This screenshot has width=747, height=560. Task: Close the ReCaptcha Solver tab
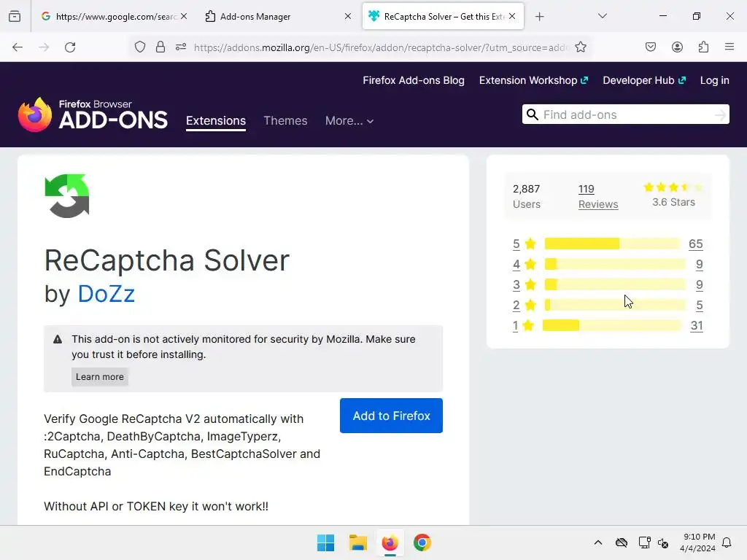pos(512,16)
